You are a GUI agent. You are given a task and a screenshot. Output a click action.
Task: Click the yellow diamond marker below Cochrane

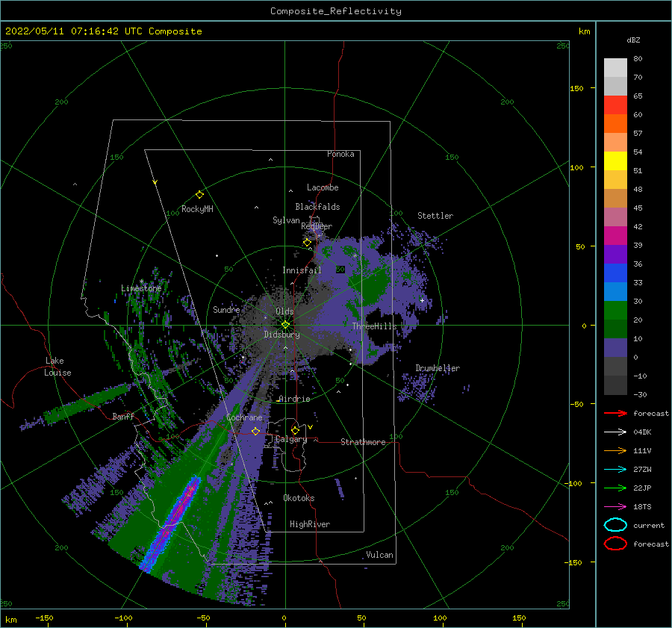pyautogui.click(x=255, y=431)
